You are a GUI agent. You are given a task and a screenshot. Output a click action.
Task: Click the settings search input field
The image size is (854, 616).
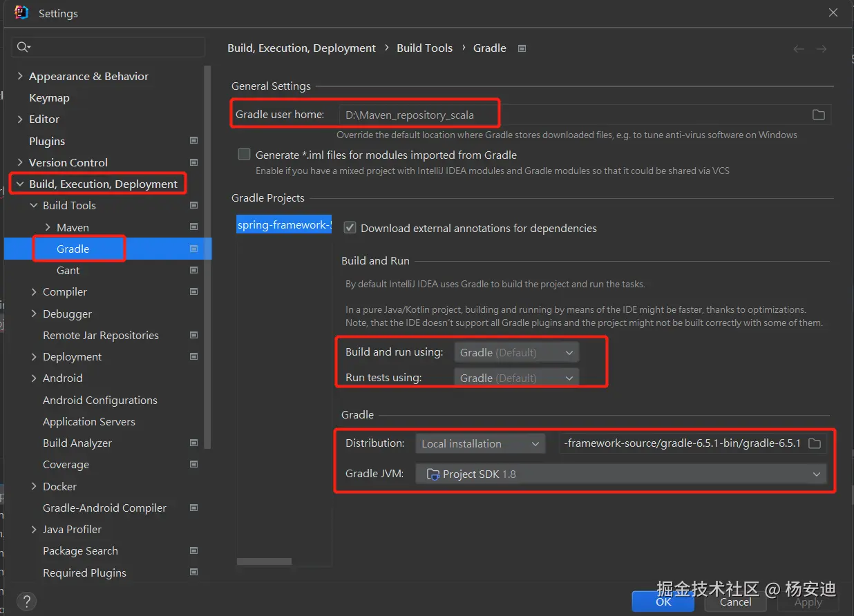108,47
